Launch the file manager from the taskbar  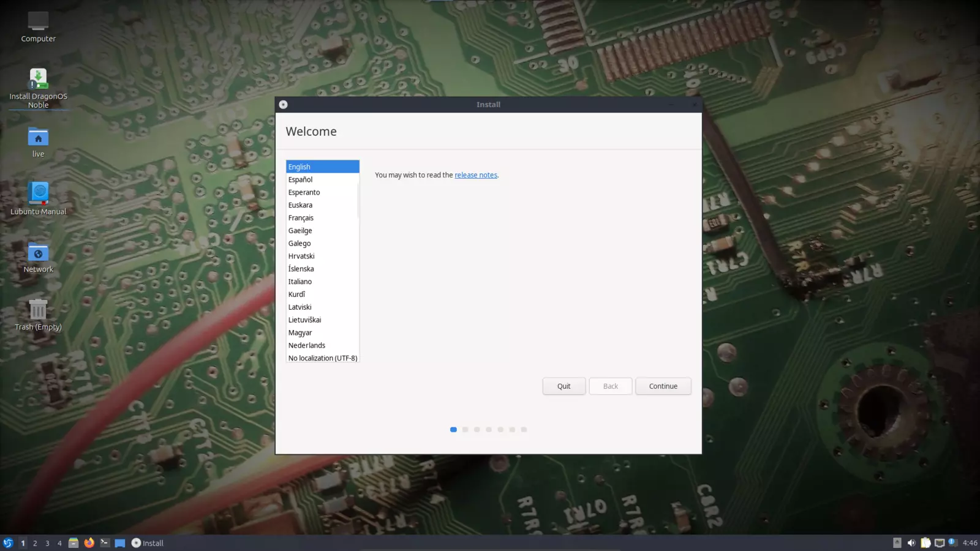[73, 543]
